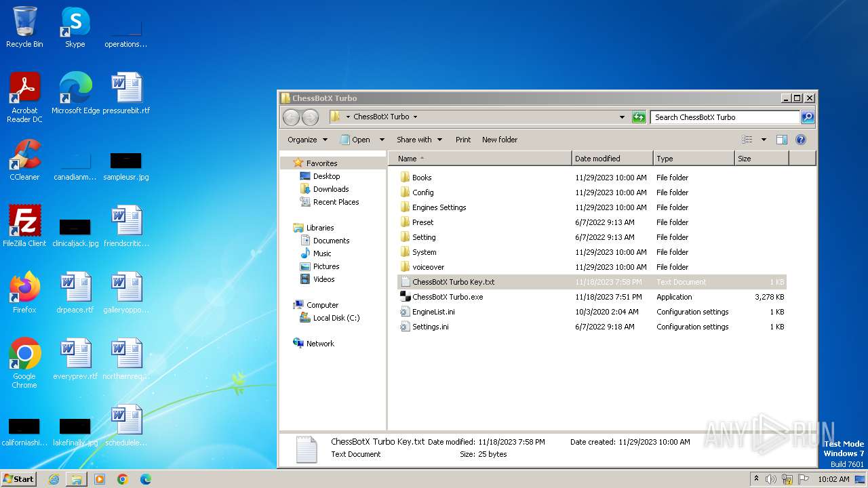This screenshot has width=868, height=488.
Task: Click the search magnifier icon
Action: click(808, 117)
